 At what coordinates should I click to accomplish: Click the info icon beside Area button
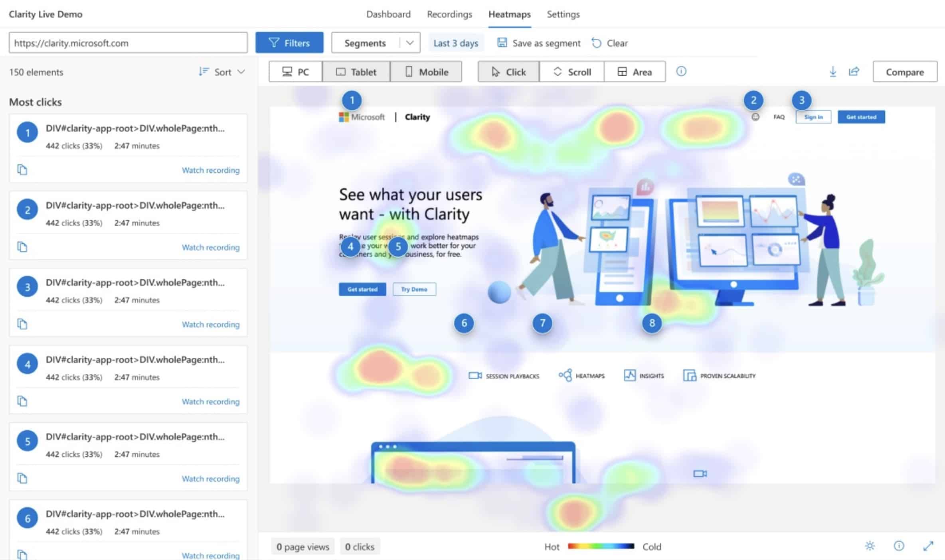681,71
